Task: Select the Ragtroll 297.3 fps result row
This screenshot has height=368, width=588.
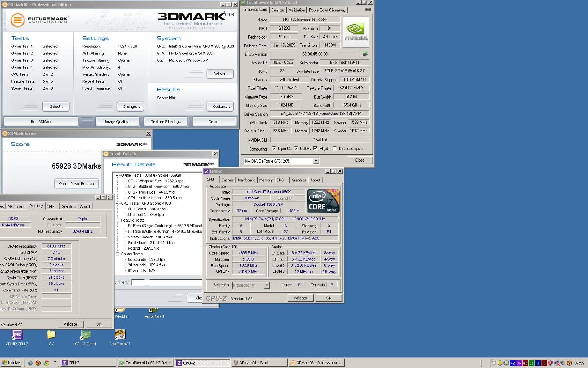Action: tap(144, 248)
